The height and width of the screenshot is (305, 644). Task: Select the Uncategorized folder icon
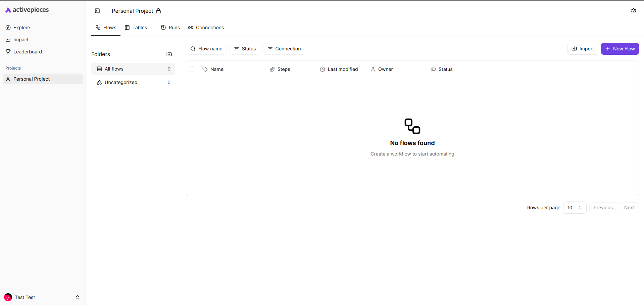tap(99, 82)
